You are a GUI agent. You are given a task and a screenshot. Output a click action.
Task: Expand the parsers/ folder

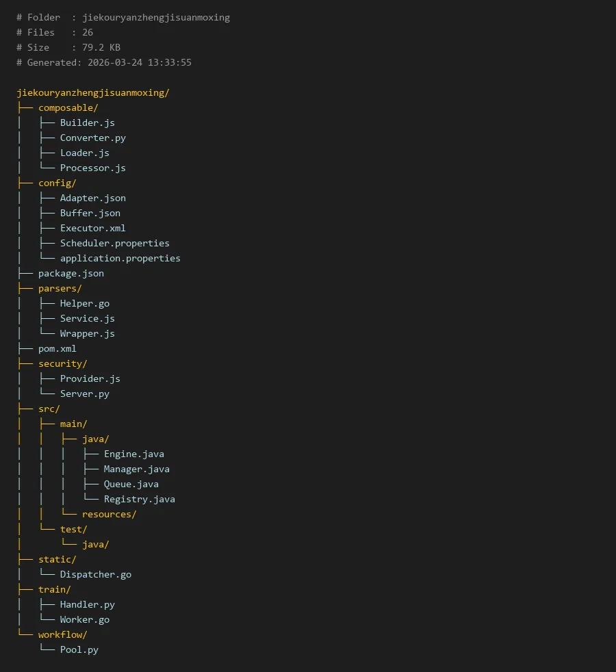(60, 288)
